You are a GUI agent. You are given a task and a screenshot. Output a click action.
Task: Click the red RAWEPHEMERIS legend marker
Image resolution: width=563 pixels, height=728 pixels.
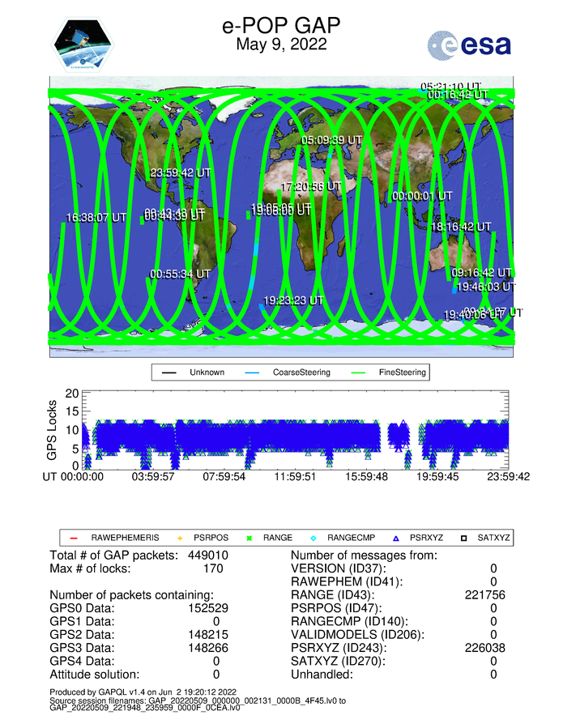pos(74,537)
